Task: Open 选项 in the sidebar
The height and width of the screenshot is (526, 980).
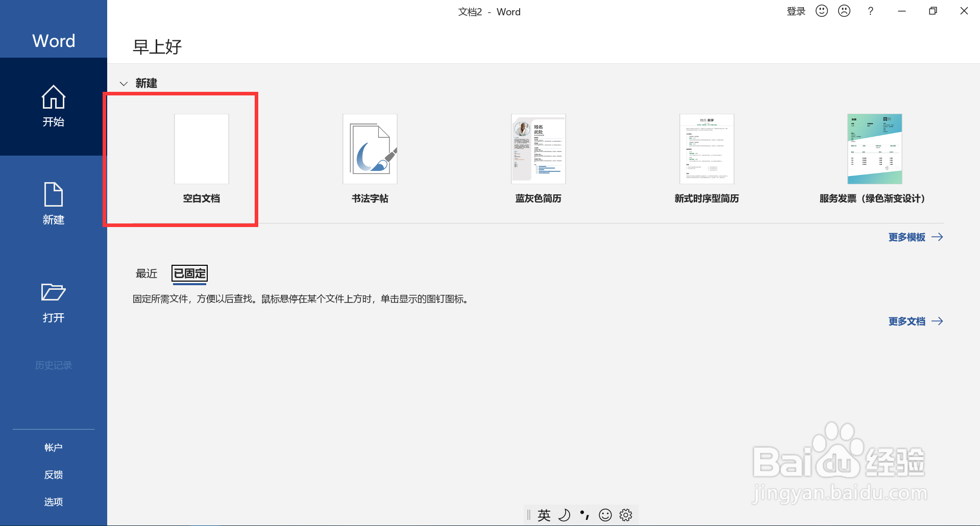Action: coord(54,502)
